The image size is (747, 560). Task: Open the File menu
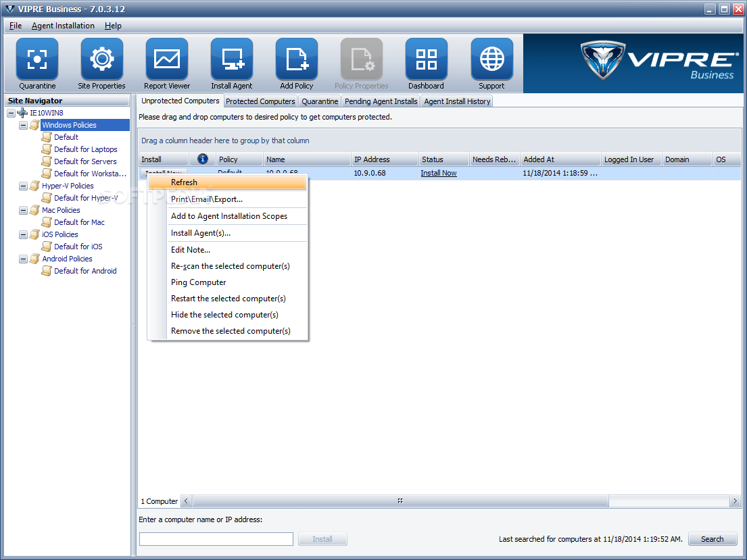pyautogui.click(x=16, y=26)
